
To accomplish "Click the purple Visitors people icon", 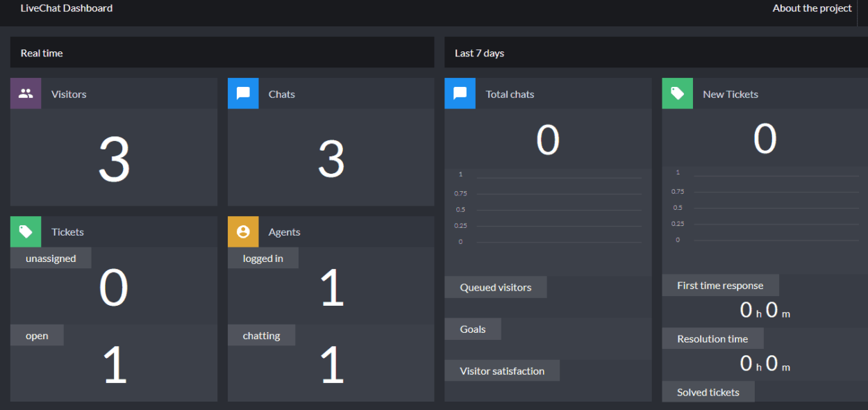I will (26, 93).
